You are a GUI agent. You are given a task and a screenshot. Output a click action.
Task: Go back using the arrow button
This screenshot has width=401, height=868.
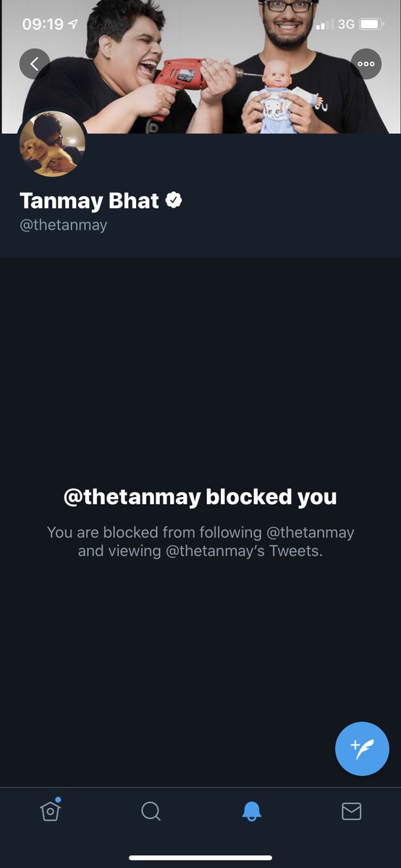pos(34,64)
